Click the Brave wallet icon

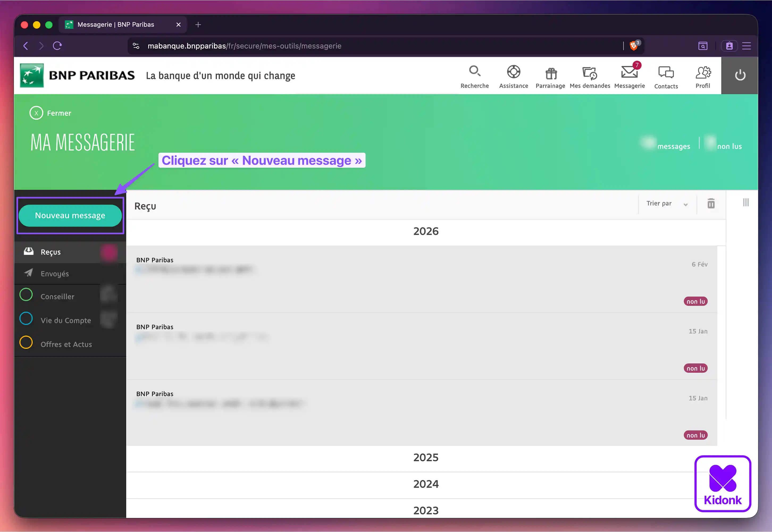click(729, 46)
